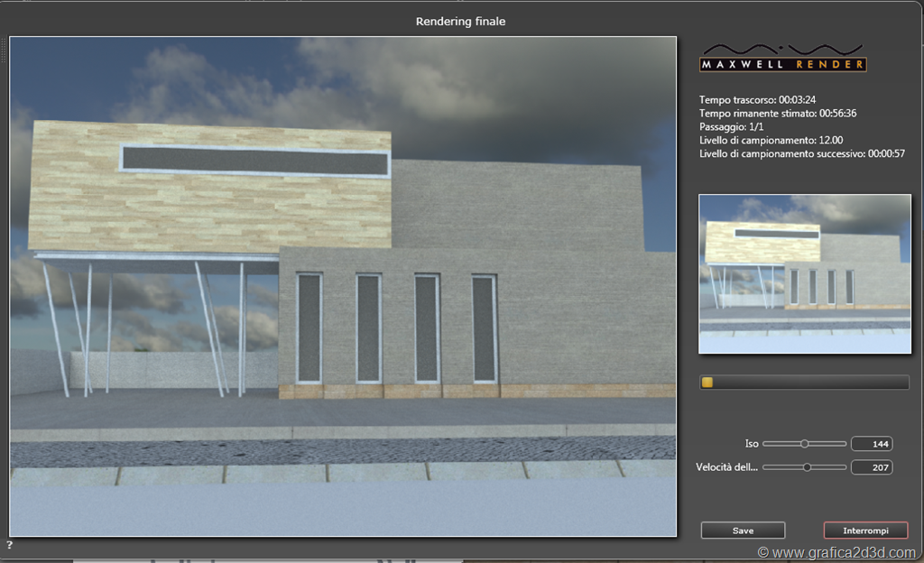Viewport: 924px width, 563px height.
Task: Click the dotted grip handle at window corner
Action: [x=4, y=50]
